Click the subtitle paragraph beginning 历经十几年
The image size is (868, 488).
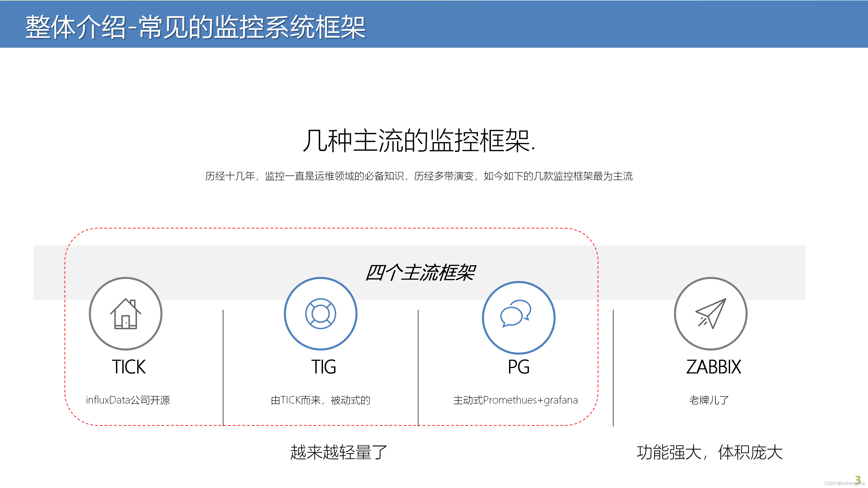[x=419, y=176]
